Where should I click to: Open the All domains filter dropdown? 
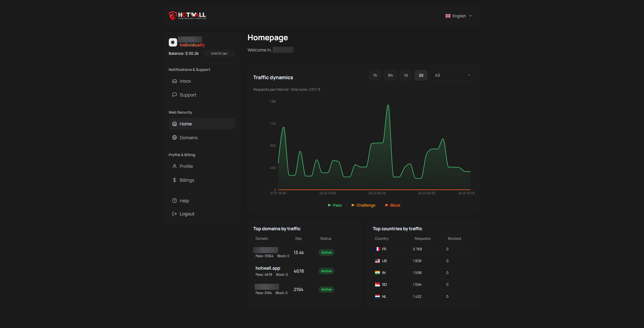coord(452,75)
